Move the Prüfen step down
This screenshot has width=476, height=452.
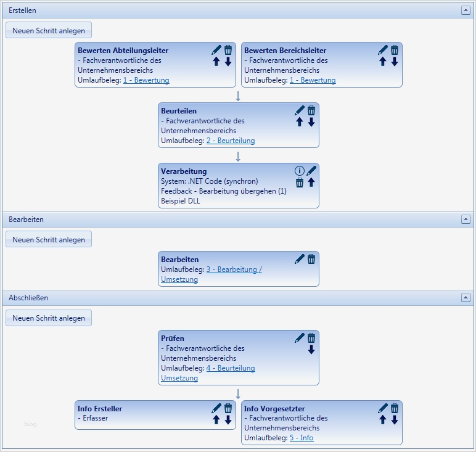pos(311,350)
